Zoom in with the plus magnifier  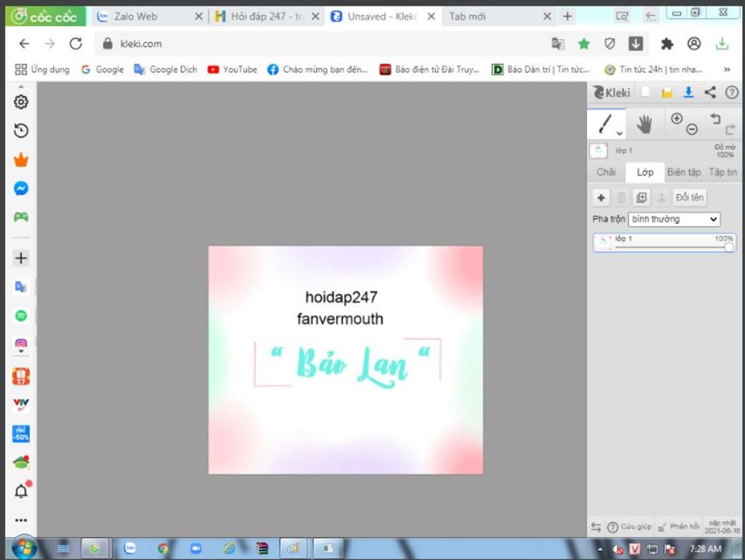pyautogui.click(x=677, y=119)
